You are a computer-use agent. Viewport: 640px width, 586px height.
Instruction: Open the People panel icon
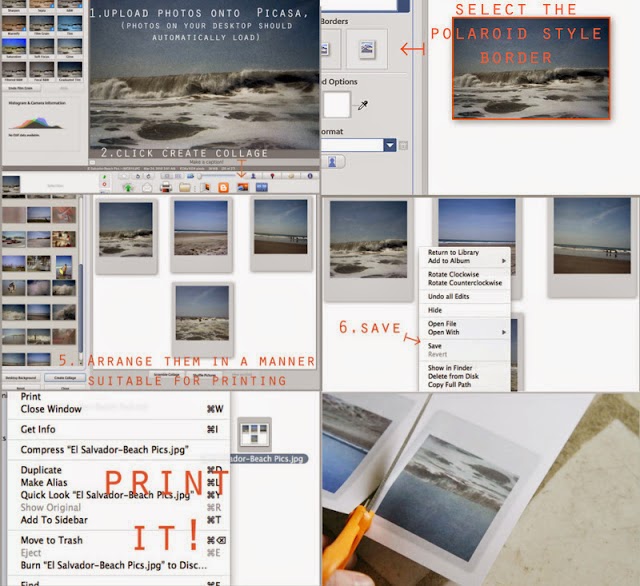[253, 176]
